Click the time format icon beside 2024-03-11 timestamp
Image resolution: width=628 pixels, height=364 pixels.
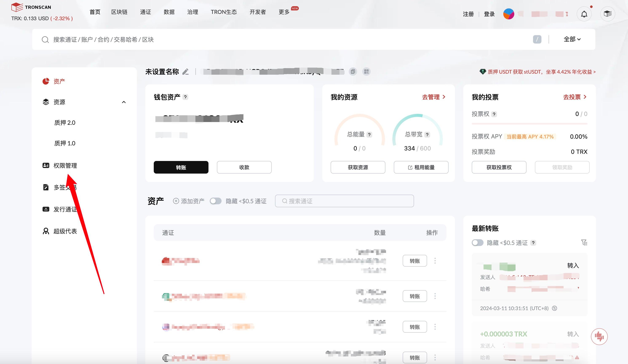tap(555, 308)
